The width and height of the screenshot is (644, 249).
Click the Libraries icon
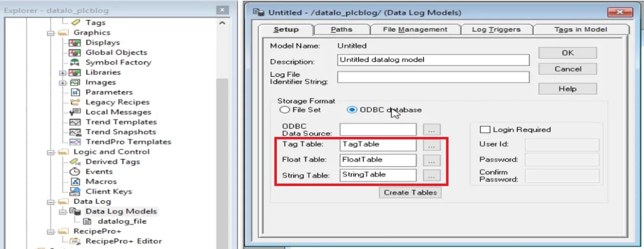(x=75, y=72)
